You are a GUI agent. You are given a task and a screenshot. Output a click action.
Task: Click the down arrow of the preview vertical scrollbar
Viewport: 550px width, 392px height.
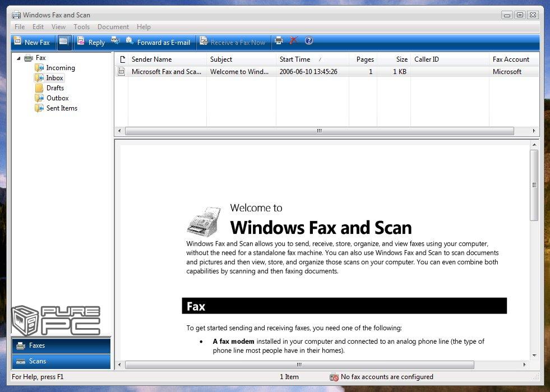(x=534, y=355)
